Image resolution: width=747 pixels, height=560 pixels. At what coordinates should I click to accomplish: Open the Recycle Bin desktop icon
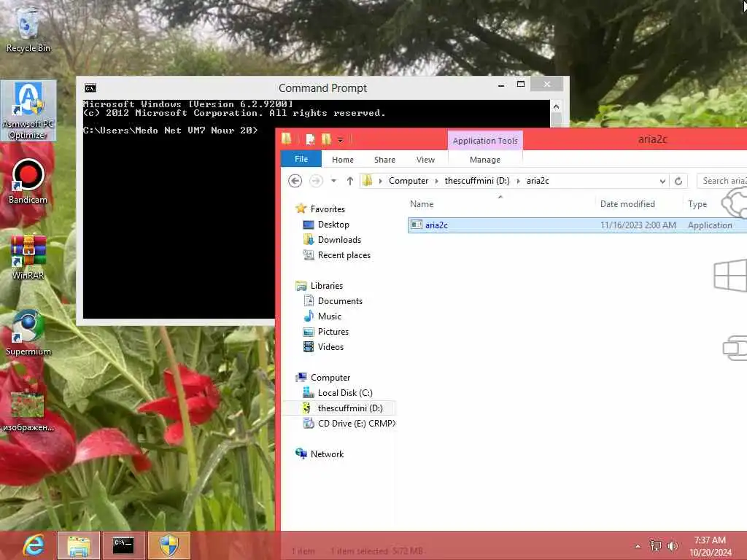point(28,29)
